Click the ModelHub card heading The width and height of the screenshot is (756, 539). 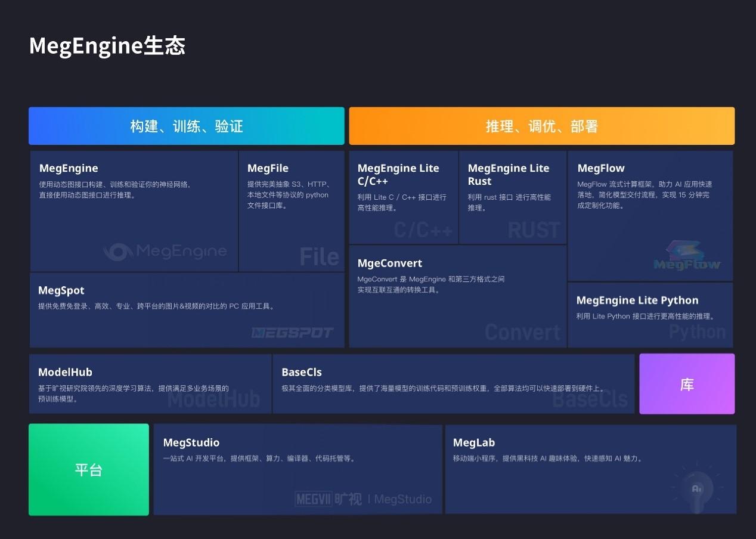[65, 371]
